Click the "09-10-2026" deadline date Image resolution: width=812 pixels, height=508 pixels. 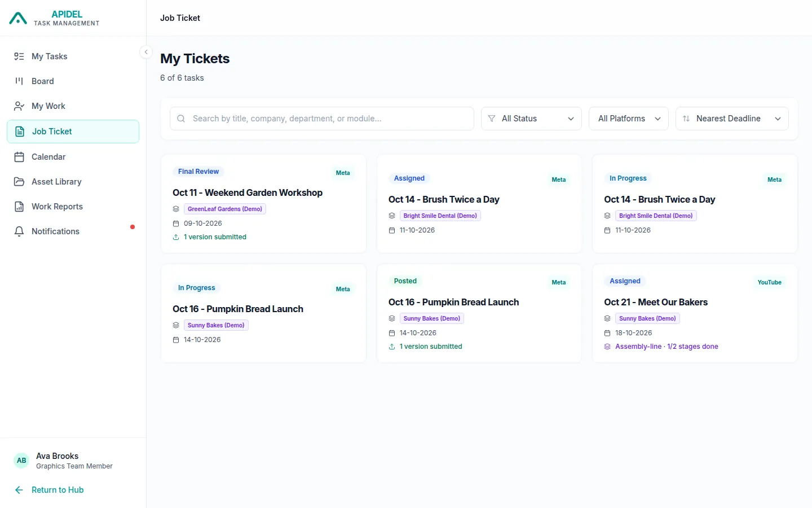tap(203, 224)
